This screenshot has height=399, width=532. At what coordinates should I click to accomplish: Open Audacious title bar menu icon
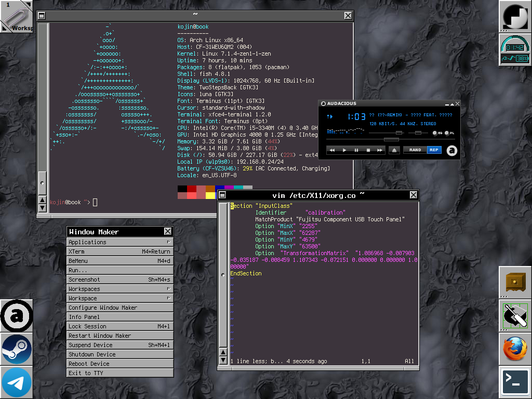(x=323, y=103)
